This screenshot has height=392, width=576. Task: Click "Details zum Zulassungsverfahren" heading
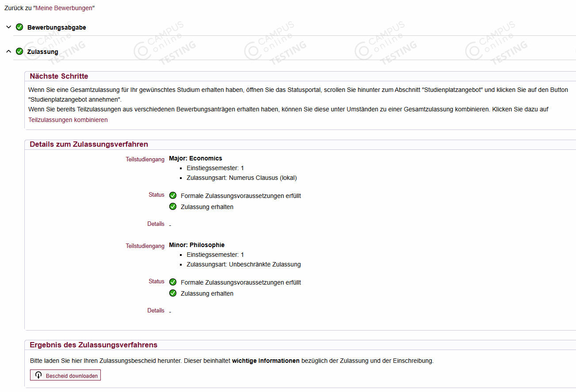pos(89,144)
